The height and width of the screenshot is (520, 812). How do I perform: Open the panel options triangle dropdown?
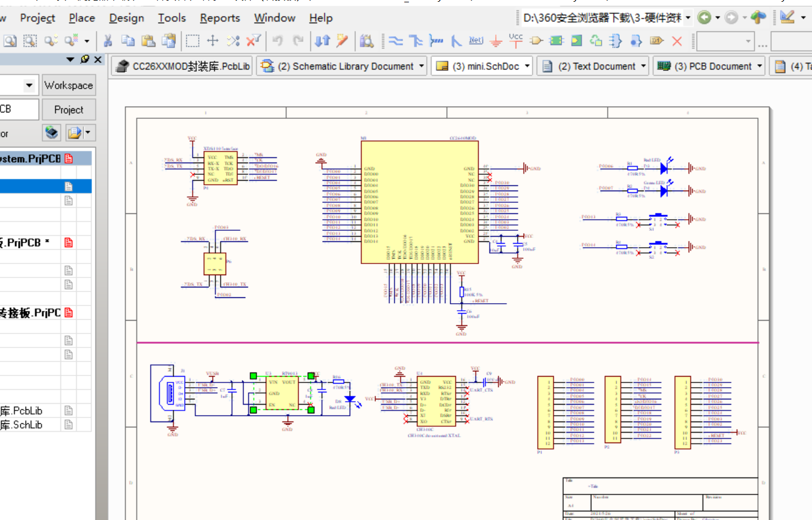(x=70, y=59)
